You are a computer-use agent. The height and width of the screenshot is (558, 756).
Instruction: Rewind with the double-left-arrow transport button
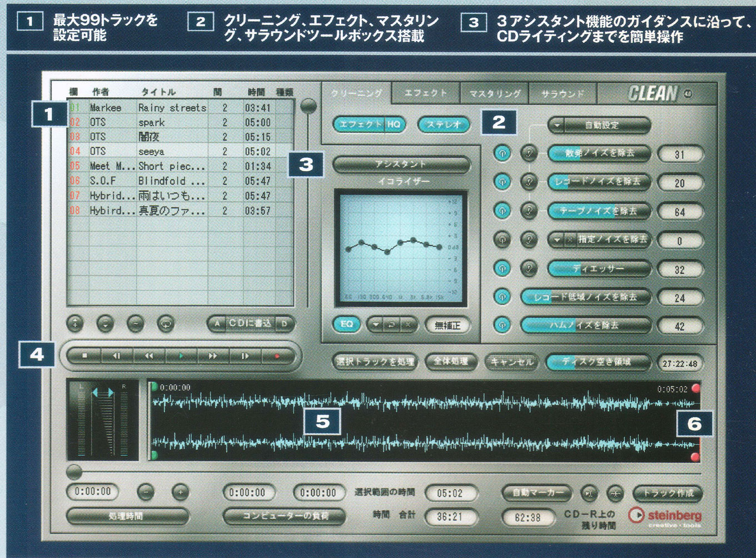pyautogui.click(x=149, y=356)
